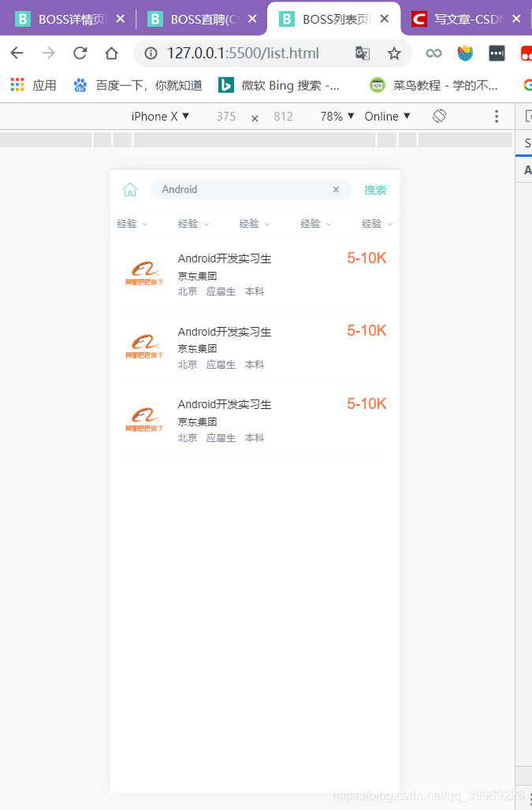Open the 78% zoom dropdown
The image size is (532, 810).
(337, 117)
